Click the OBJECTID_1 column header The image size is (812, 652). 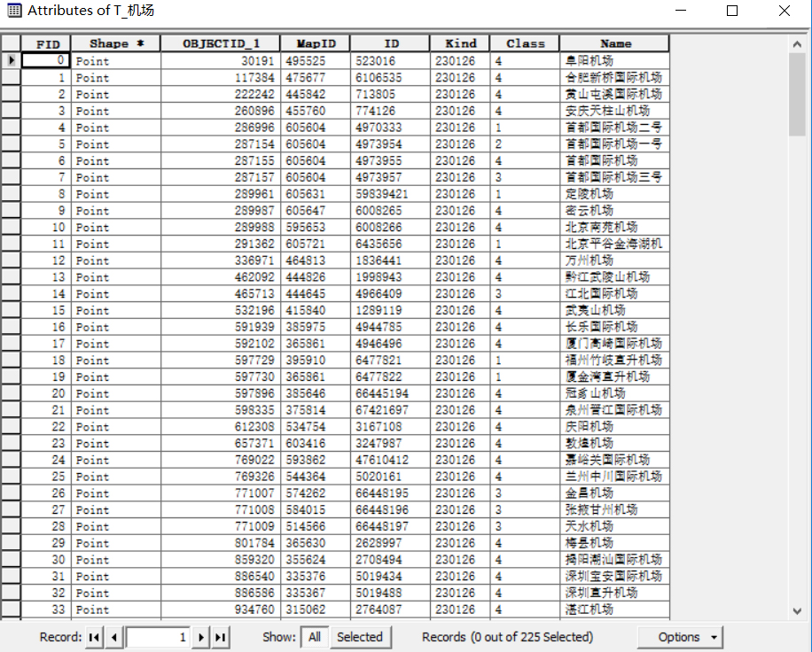point(221,43)
